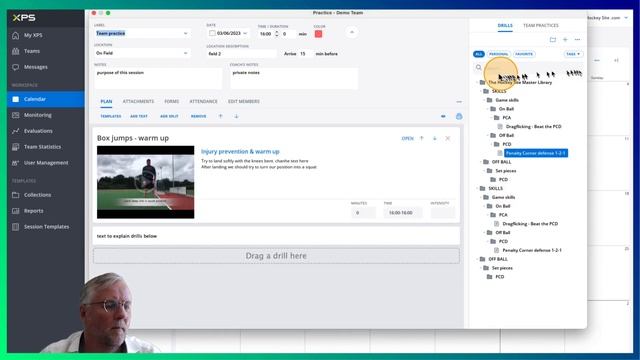Click the ADD SPLIT button
This screenshot has height=360, width=640.
tap(169, 116)
